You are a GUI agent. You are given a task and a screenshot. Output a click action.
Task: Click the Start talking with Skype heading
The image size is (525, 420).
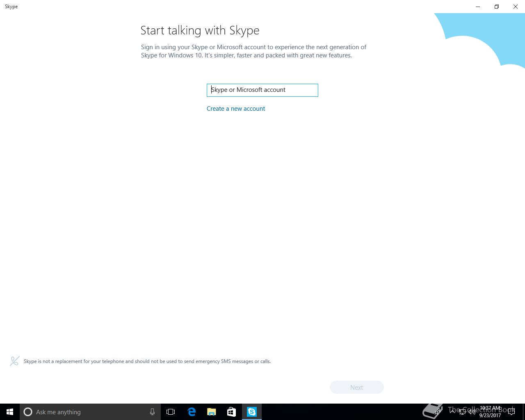pos(200,30)
